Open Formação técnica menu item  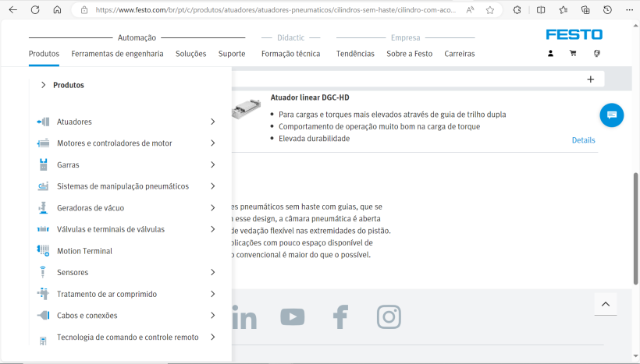[x=290, y=54]
